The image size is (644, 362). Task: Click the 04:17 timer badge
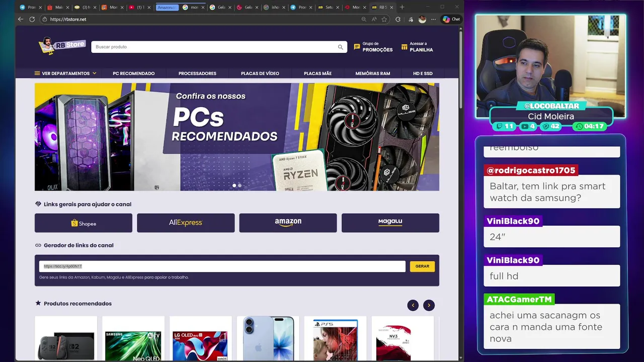590,126
